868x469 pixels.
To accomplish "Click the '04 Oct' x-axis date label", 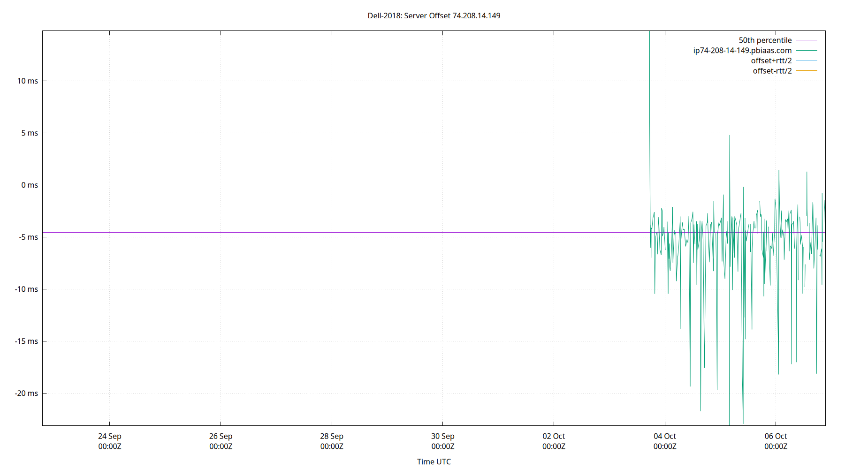I will [665, 436].
